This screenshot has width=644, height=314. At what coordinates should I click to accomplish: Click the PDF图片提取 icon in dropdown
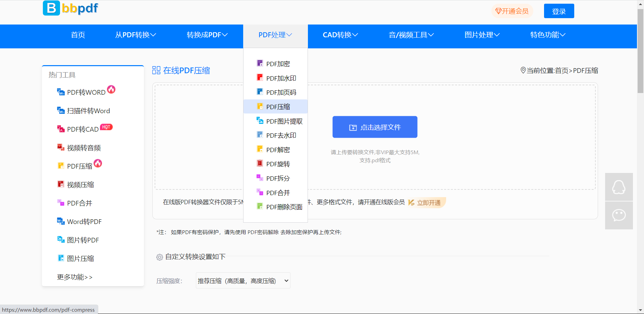260,121
